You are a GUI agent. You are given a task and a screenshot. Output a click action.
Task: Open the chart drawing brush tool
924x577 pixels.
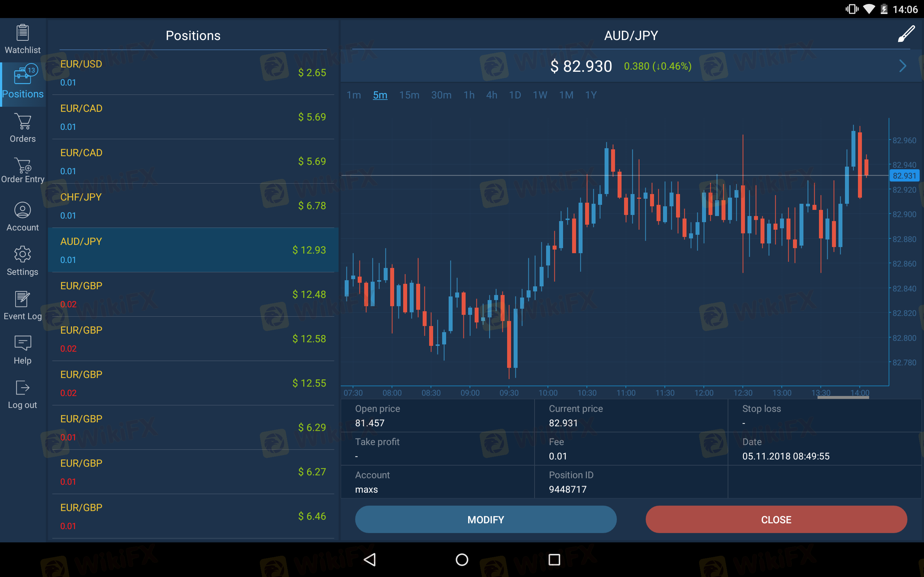(x=906, y=34)
